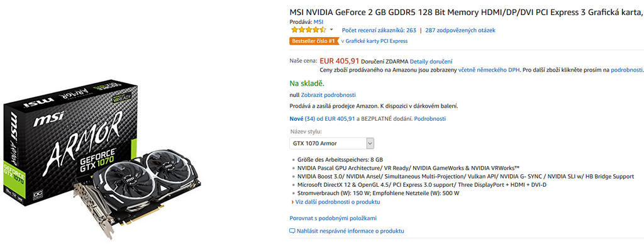Open the MSI seller link
This screenshot has width=644, height=244.
318,21
